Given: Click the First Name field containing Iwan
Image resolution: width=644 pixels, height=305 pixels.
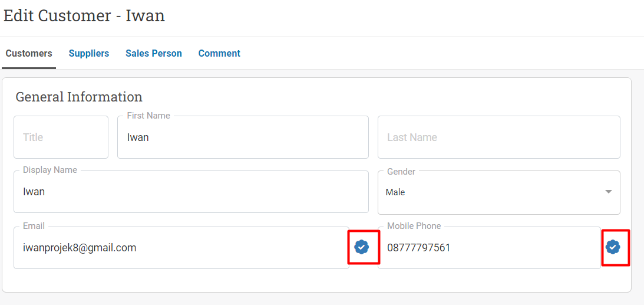Looking at the screenshot, I should click(243, 137).
